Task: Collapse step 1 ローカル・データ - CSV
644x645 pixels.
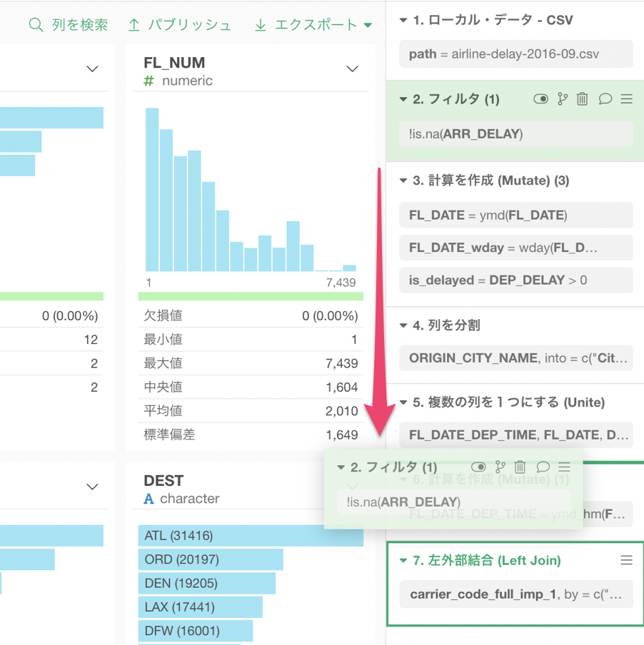Action: pyautogui.click(x=403, y=20)
